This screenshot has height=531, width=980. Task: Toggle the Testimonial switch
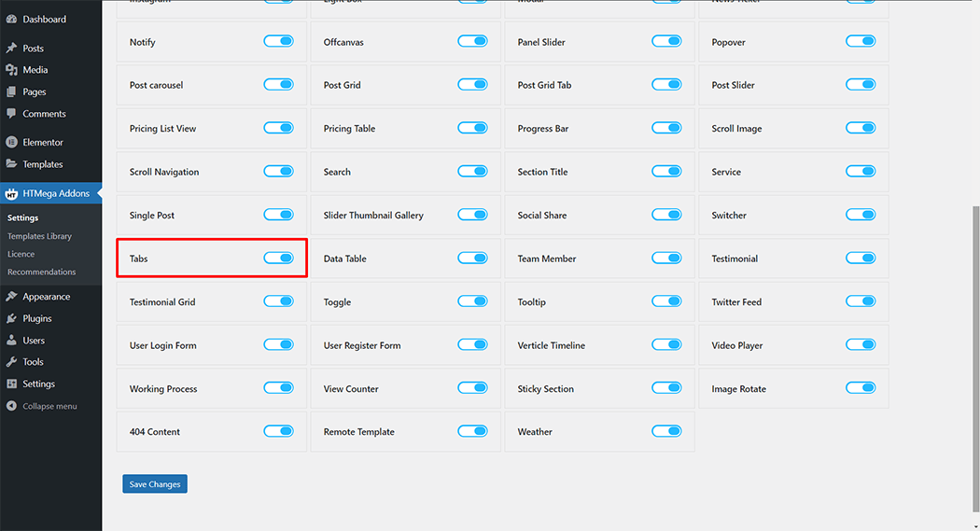coord(861,258)
